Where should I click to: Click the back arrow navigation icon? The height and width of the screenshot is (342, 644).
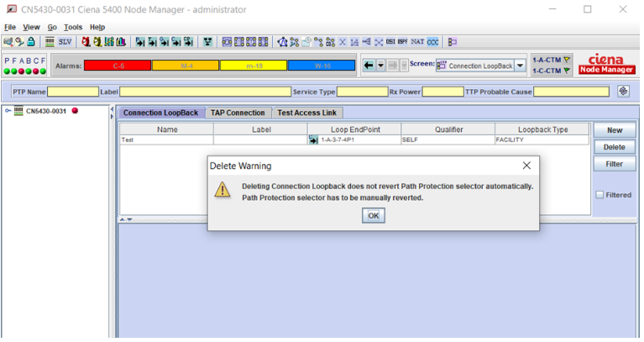point(369,65)
